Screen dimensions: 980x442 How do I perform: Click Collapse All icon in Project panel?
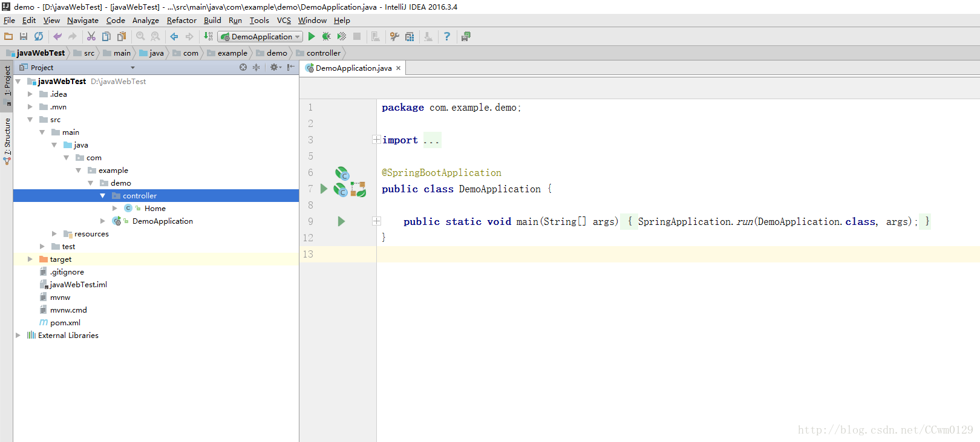(256, 67)
